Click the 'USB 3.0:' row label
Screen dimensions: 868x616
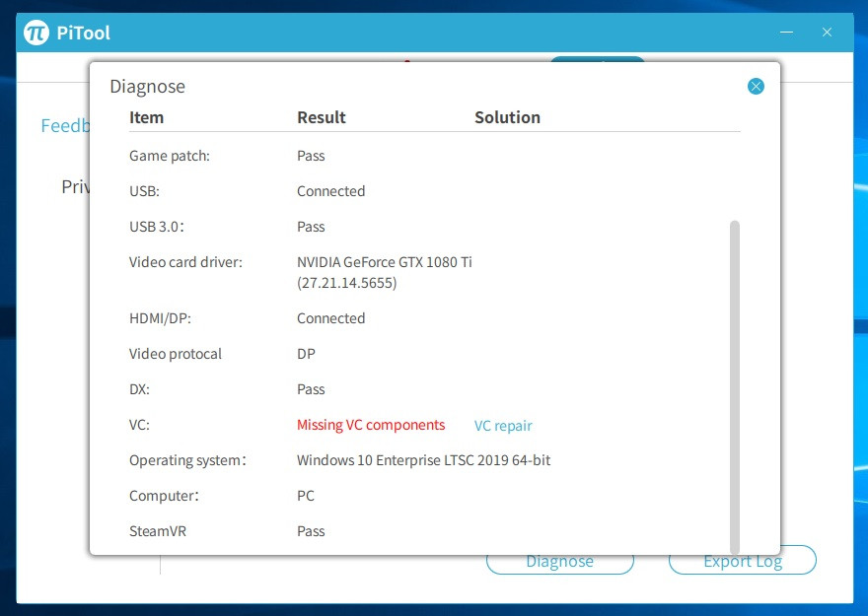tap(157, 227)
